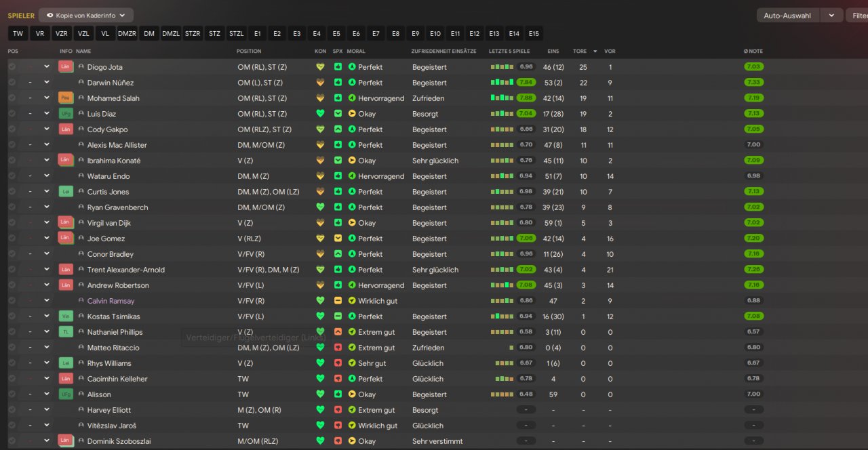The width and height of the screenshot is (868, 450).
Task: Select the E1 substitute tab
Action: 257,33
